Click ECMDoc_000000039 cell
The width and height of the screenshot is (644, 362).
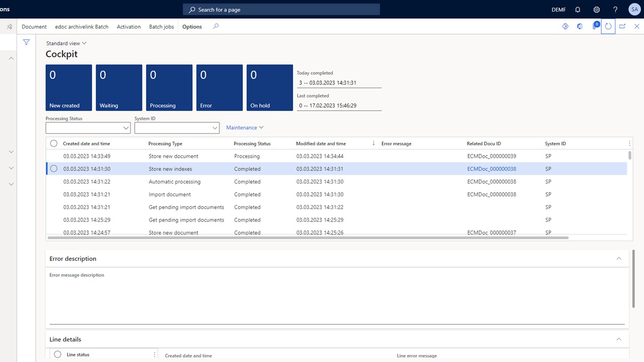(x=492, y=156)
